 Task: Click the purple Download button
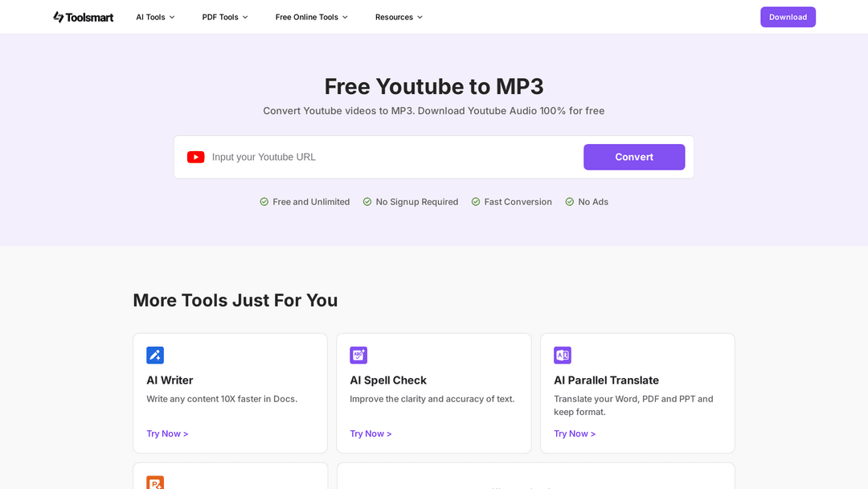[788, 17]
